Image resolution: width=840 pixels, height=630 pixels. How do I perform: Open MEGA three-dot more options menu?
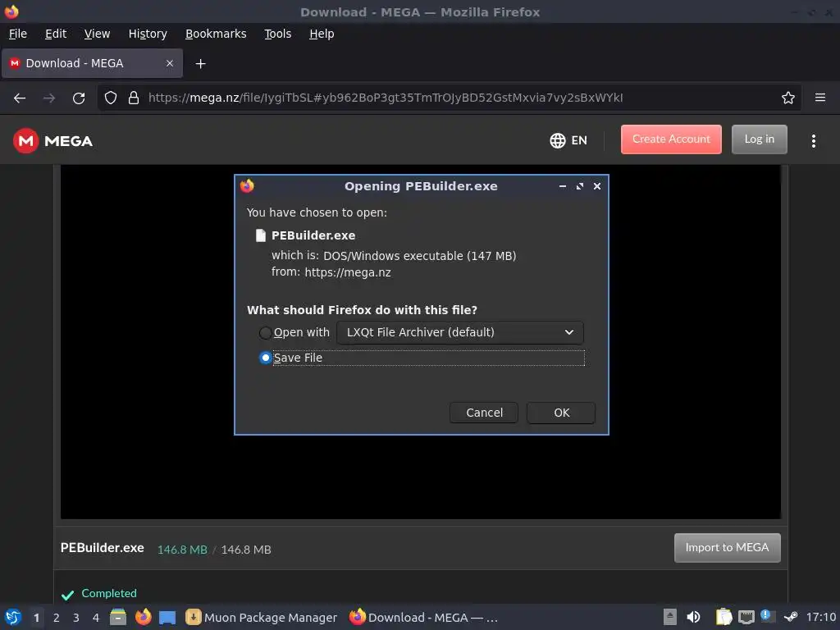813,141
